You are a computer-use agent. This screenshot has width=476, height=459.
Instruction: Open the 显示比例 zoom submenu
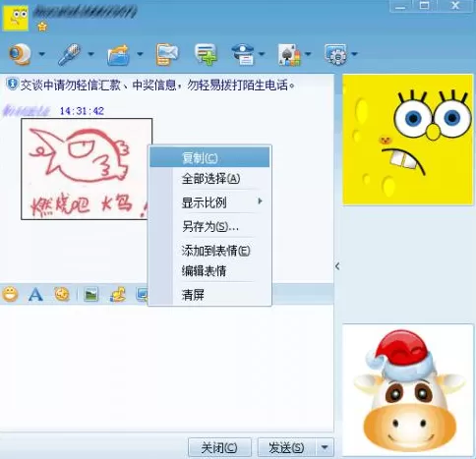click(x=209, y=202)
